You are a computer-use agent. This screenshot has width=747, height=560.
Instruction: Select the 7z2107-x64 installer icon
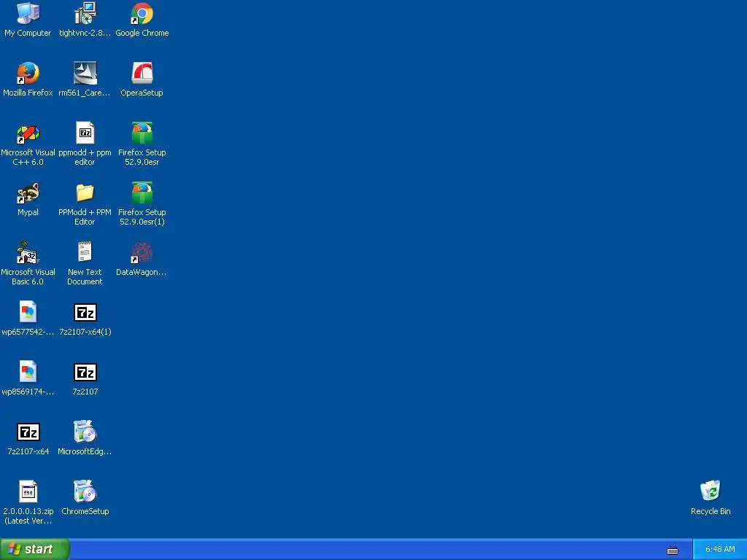tap(28, 432)
